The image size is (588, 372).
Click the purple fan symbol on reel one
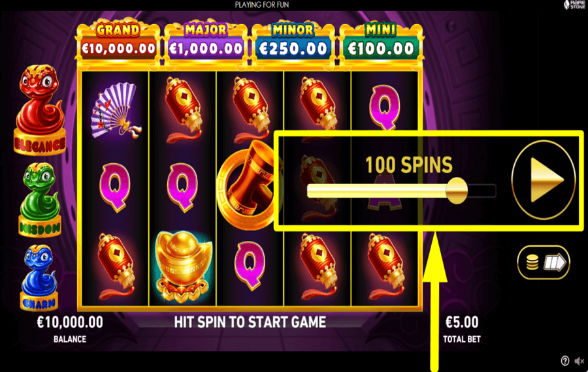click(x=116, y=110)
